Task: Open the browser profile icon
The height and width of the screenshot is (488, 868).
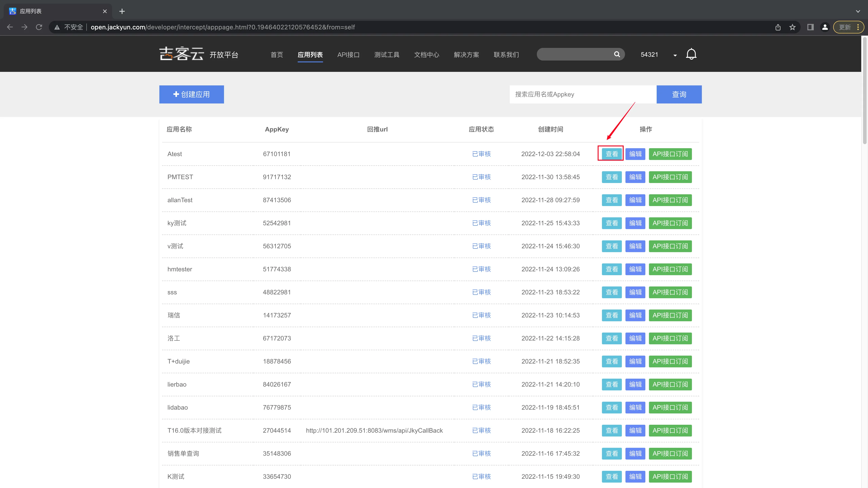Action: coord(825,27)
